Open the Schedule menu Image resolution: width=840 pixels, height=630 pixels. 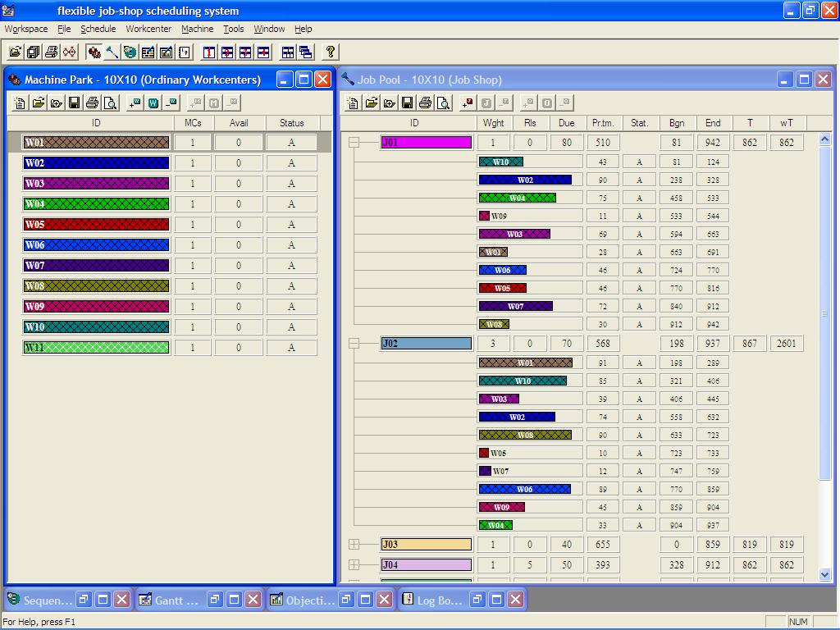[98, 29]
